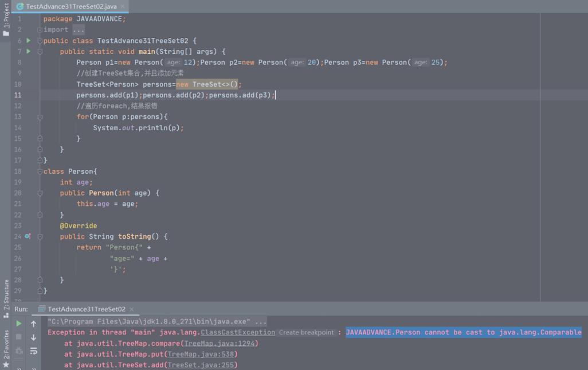Screen dimensions: 588x370
Task: Click the Create breakpoint hint
Action: coord(306,333)
